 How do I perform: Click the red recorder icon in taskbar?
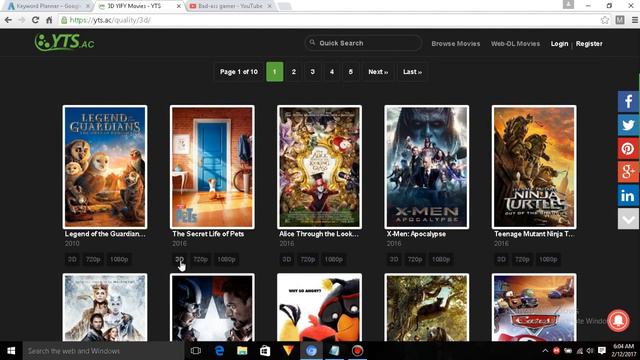coord(357,351)
